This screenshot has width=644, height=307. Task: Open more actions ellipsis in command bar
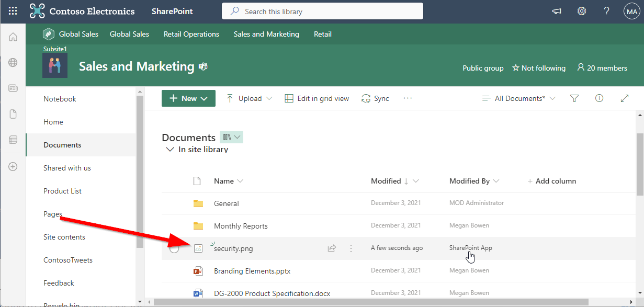coord(408,98)
